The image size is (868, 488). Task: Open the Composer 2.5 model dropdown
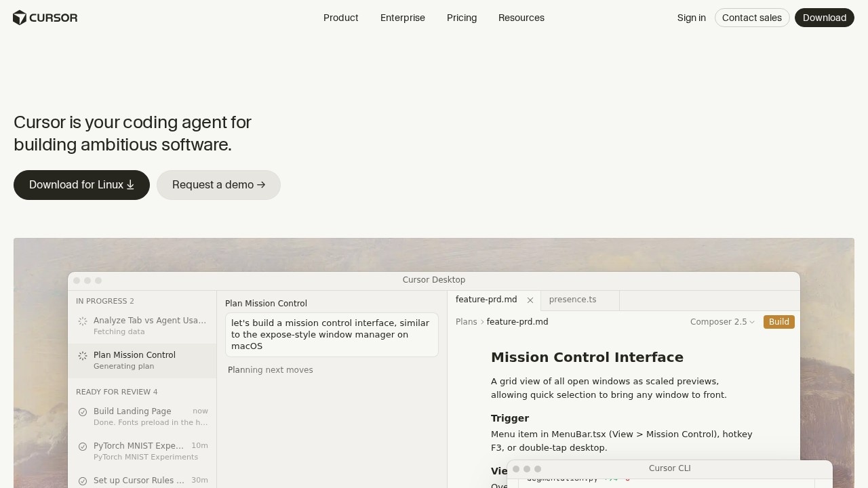(722, 322)
